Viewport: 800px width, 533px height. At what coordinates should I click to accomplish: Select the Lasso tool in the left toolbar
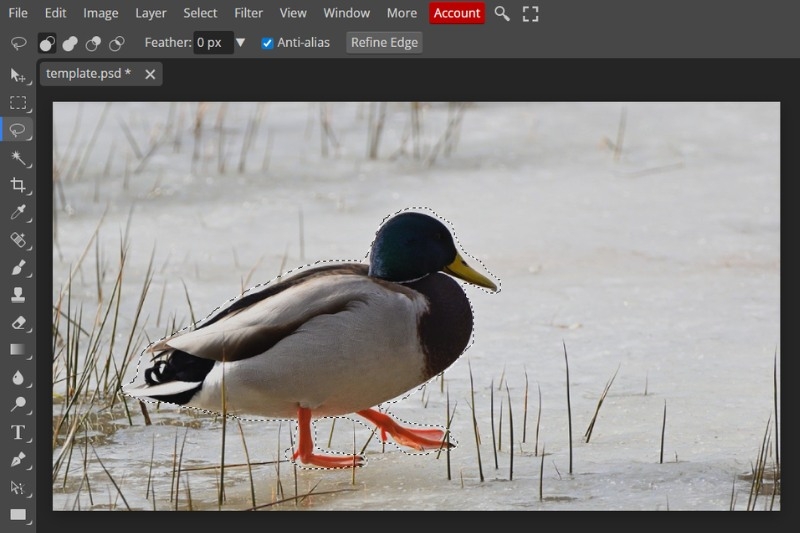pyautogui.click(x=18, y=130)
